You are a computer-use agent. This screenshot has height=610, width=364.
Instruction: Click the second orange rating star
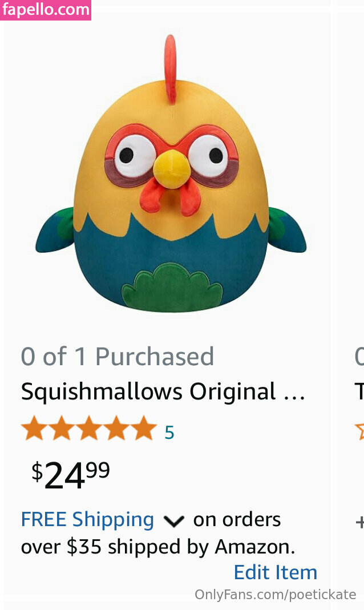point(62,429)
